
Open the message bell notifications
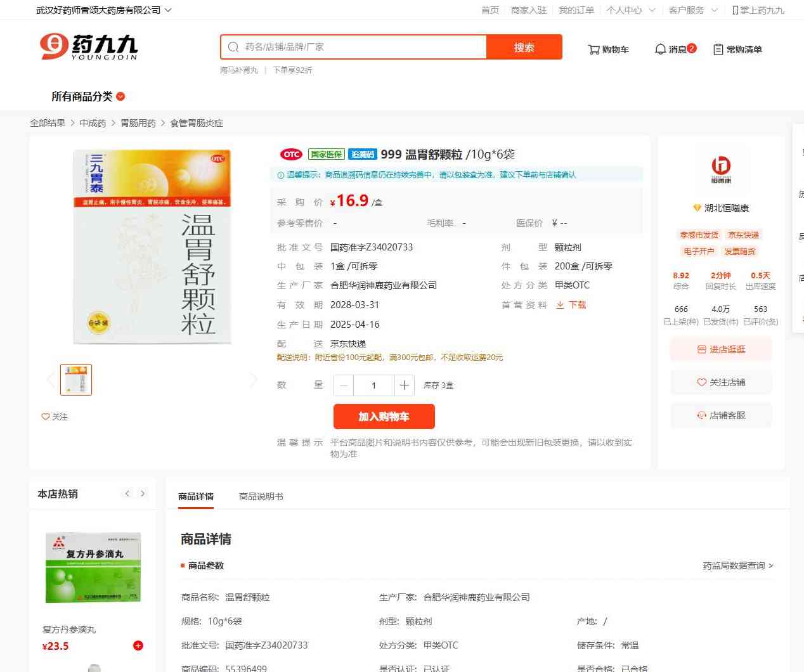(660, 49)
